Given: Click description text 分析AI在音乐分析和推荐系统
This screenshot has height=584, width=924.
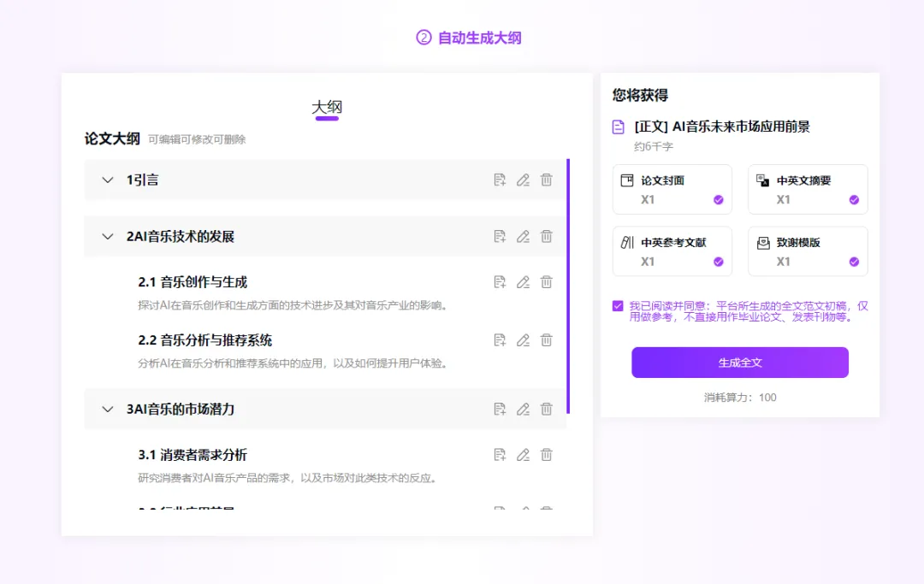Looking at the screenshot, I should tap(294, 363).
